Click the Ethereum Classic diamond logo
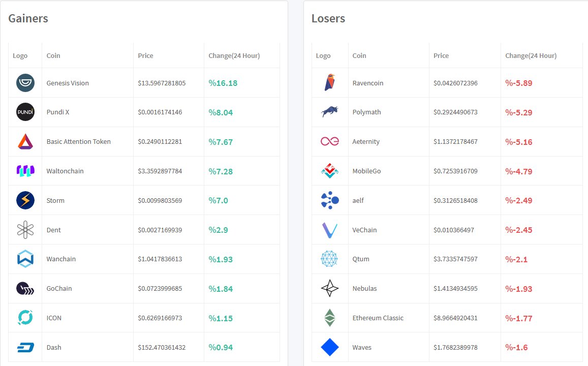 (x=330, y=318)
